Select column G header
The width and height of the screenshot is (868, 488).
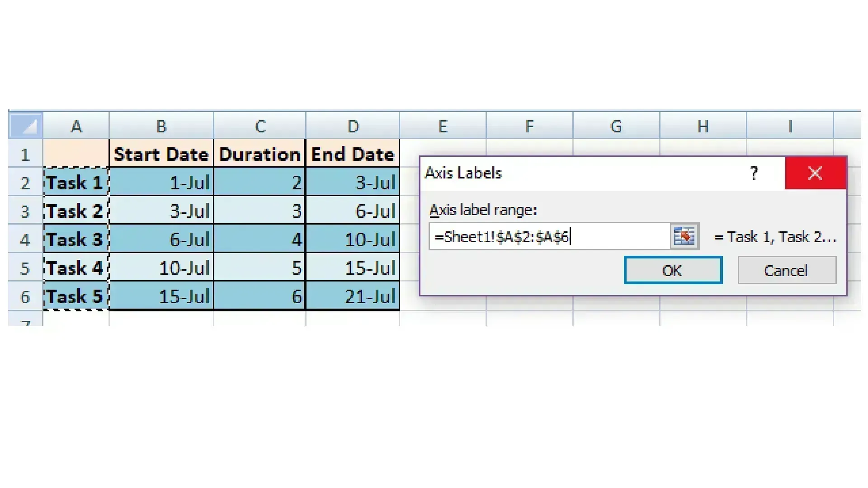point(616,126)
